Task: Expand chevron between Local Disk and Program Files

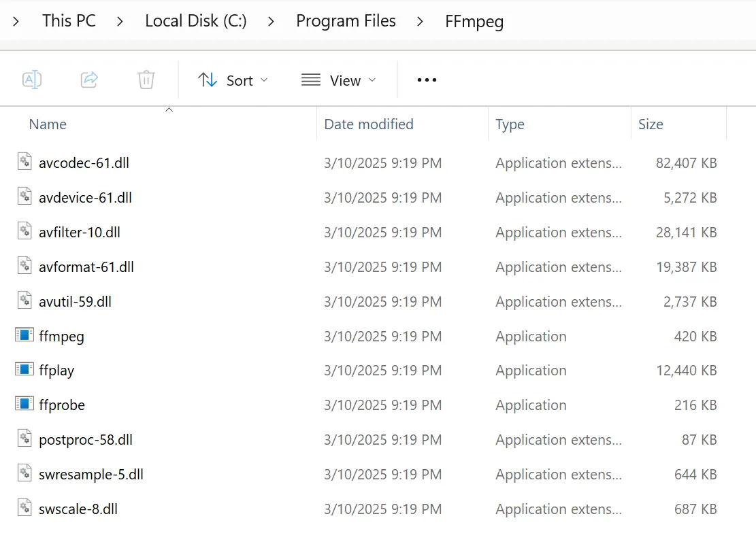Action: pyautogui.click(x=271, y=21)
